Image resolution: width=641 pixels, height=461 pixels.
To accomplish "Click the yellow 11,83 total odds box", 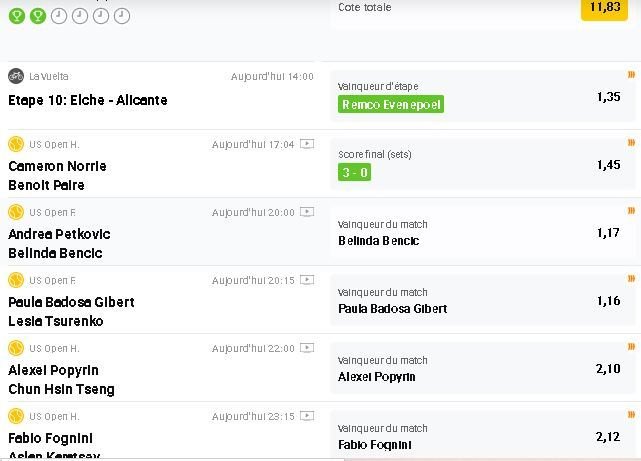I will coord(605,8).
